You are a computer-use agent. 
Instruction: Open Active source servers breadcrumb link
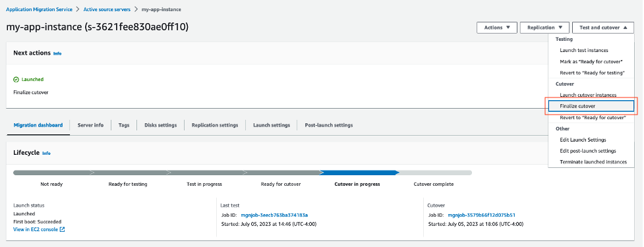[107, 9]
